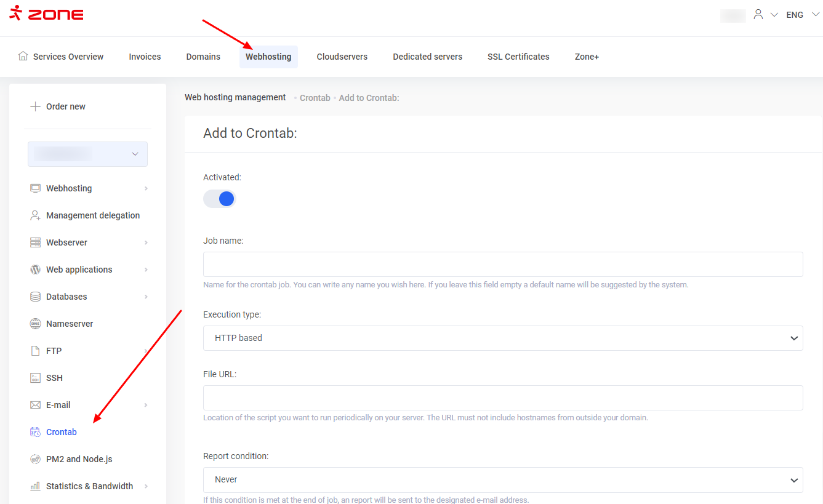Click the Crontab breadcrumb link
Screen dimensions: 823x504
tap(315, 98)
